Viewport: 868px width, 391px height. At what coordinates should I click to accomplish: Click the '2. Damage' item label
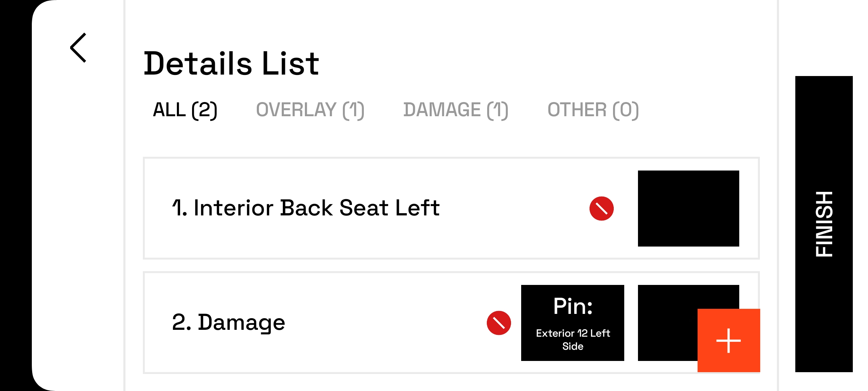pyautogui.click(x=229, y=322)
